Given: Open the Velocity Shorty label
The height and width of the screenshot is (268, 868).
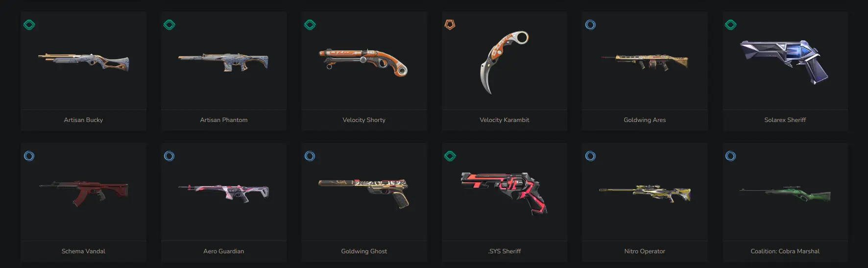Looking at the screenshot, I should click(364, 120).
